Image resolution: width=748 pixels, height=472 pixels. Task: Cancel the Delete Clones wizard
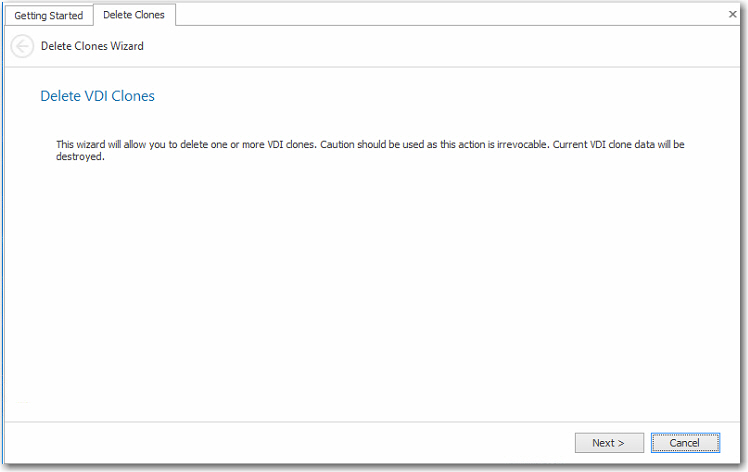point(685,443)
